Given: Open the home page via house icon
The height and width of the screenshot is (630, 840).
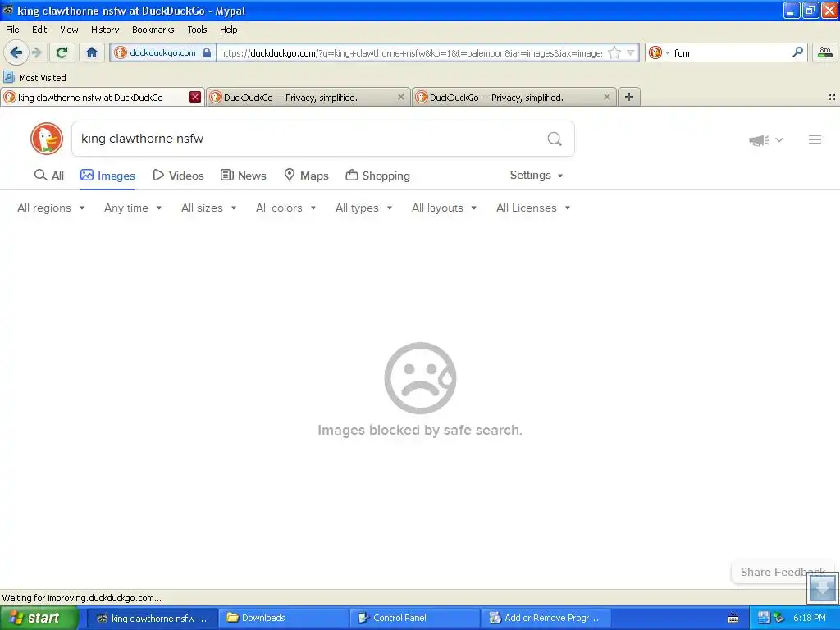Looking at the screenshot, I should pos(92,52).
